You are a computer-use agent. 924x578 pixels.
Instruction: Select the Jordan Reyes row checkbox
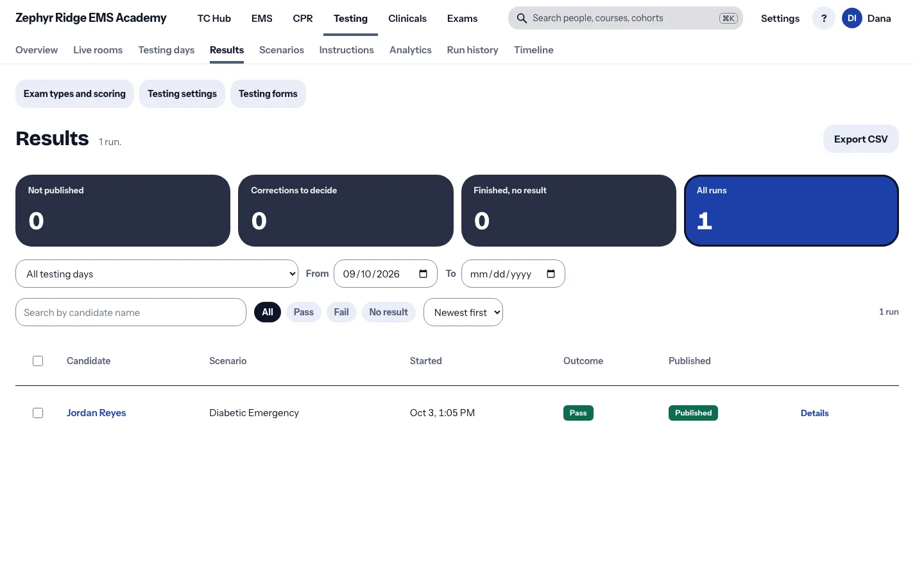click(38, 413)
